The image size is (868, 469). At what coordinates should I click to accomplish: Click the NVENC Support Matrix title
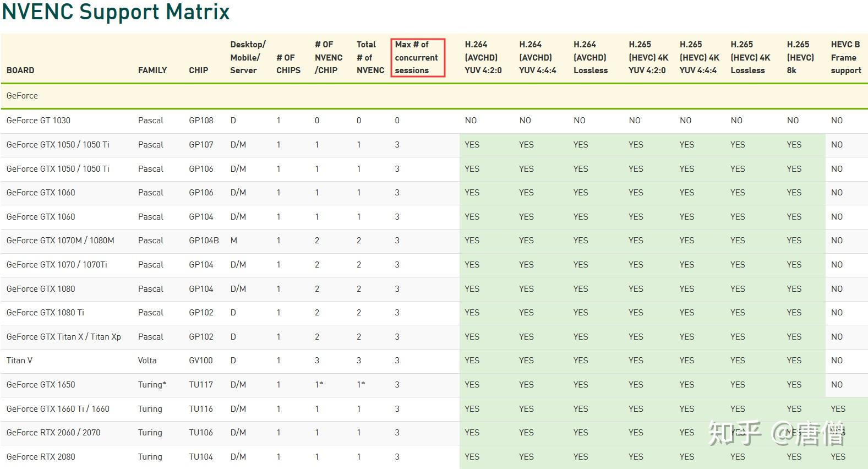[x=116, y=12]
